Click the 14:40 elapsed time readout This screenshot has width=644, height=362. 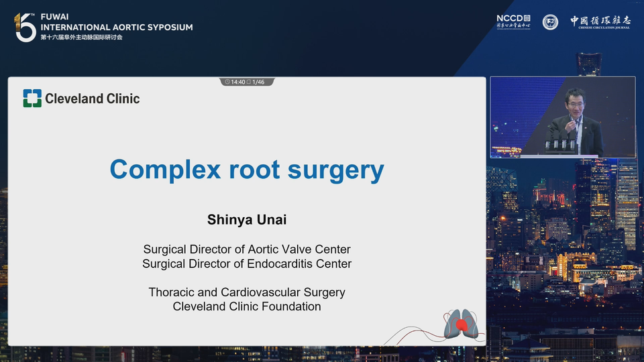238,82
